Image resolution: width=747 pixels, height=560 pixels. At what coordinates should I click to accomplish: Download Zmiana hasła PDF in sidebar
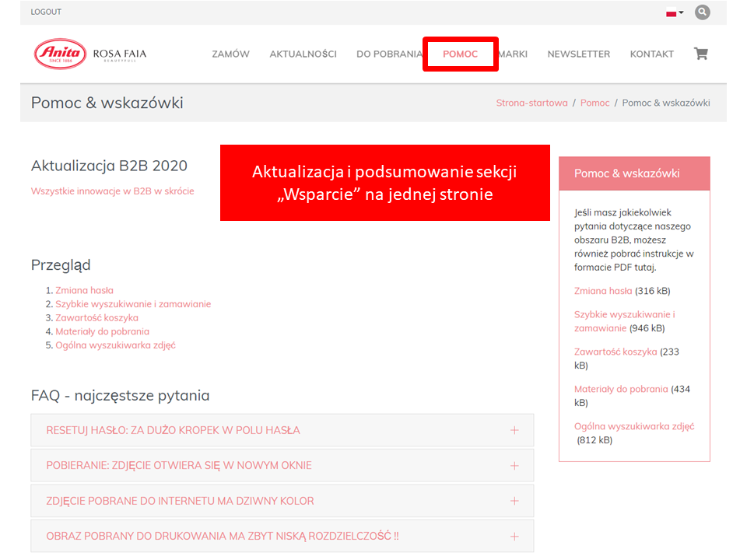tap(603, 291)
